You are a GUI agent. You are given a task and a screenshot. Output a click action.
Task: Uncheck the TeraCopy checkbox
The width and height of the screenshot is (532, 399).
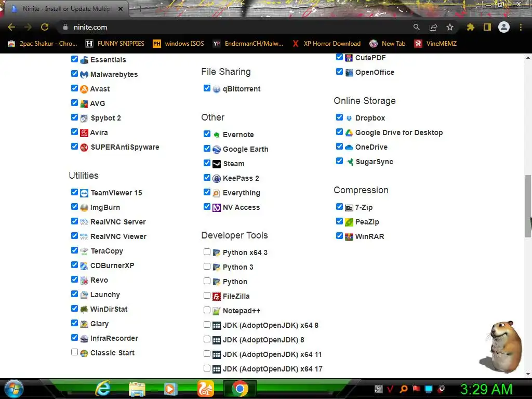pyautogui.click(x=74, y=250)
